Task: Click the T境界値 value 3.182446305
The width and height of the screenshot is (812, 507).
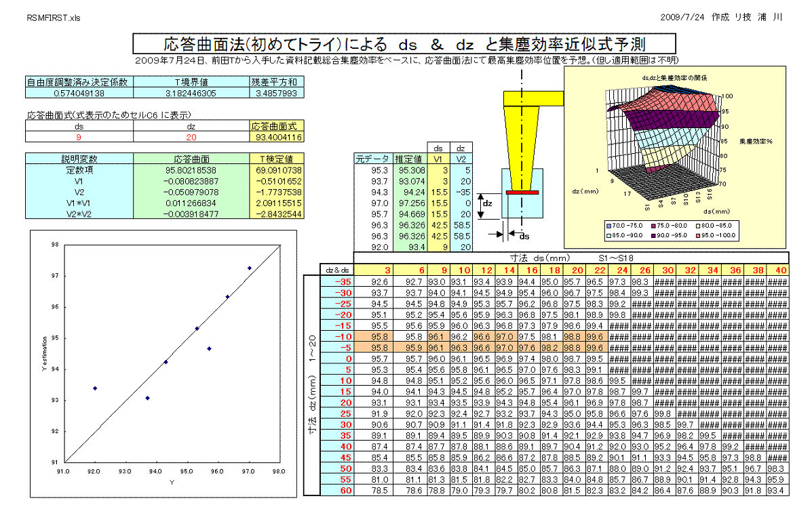Action: coord(192,93)
